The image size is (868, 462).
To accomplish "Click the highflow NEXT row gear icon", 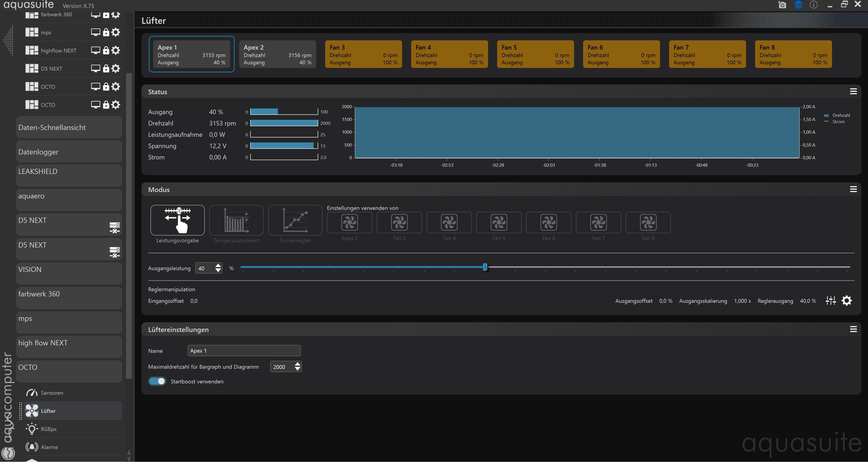I will (x=116, y=51).
